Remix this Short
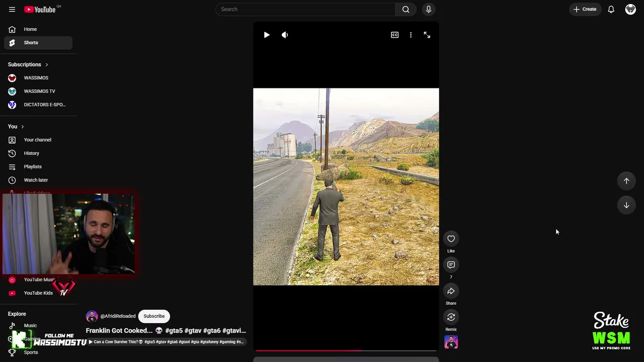 point(451,317)
